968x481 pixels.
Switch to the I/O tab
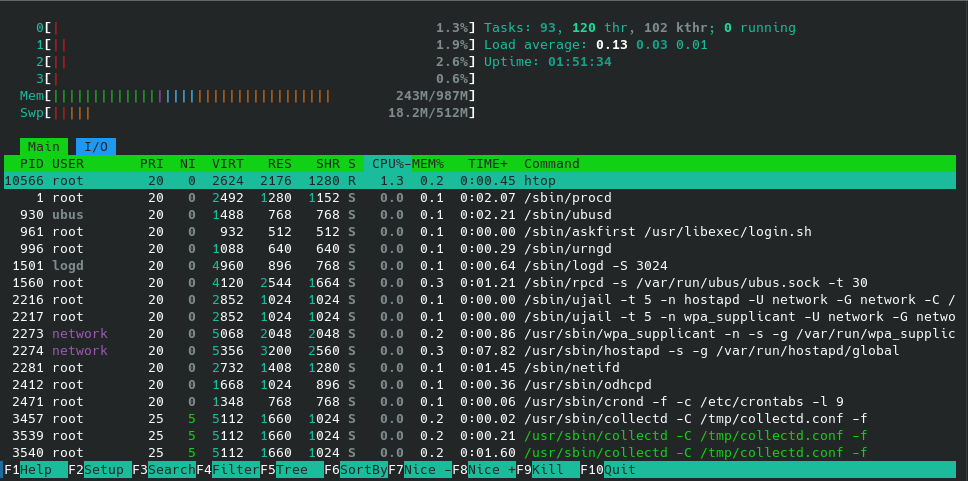[x=96, y=146]
